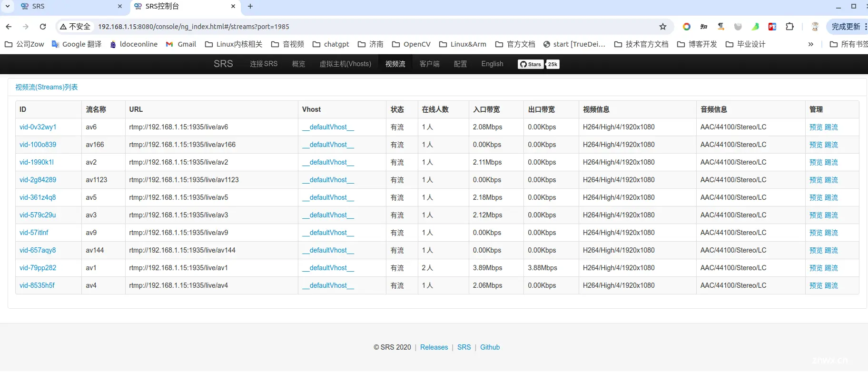
Task: Open the Gmail bookmark
Action: click(181, 44)
